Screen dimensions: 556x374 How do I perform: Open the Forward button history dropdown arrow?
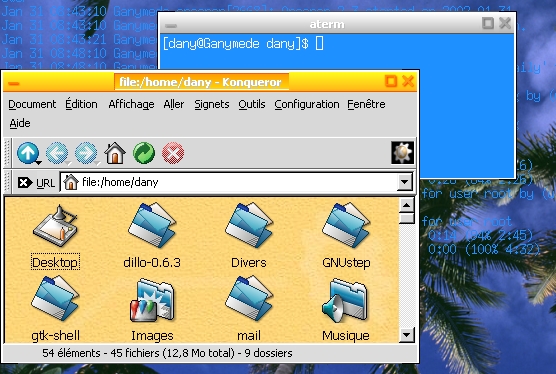pyautogui.click(x=97, y=163)
